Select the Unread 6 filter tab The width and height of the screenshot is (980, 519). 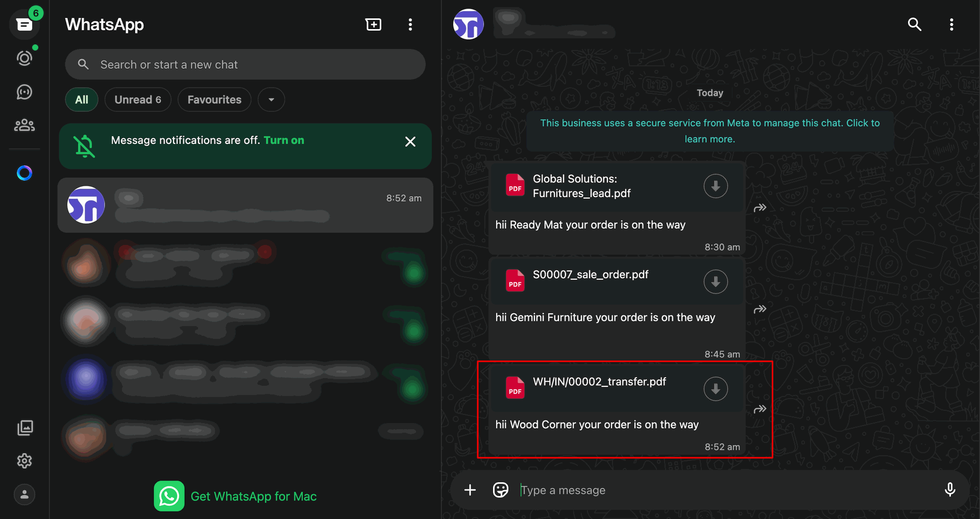(138, 100)
